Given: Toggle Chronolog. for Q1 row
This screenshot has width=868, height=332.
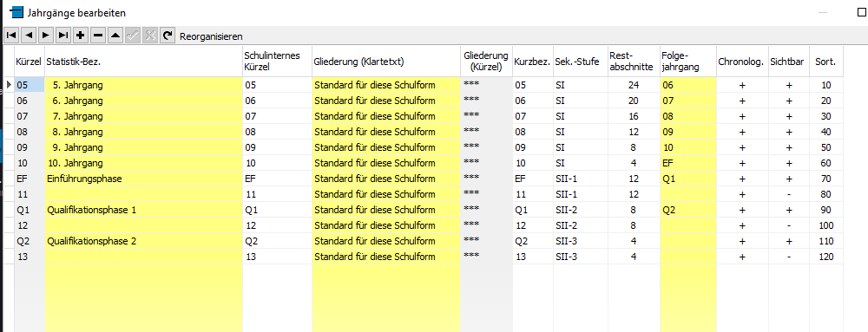Looking at the screenshot, I should coord(742,210).
